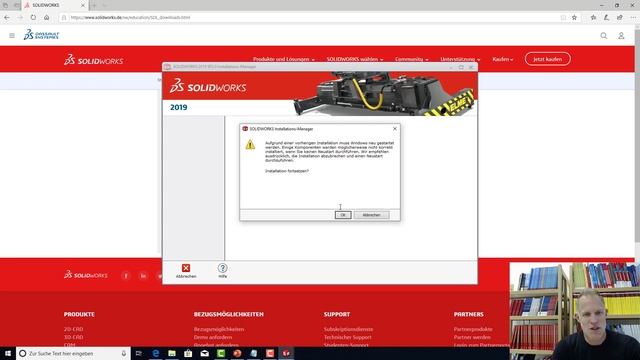Open the Mail app from the taskbar
The height and width of the screenshot is (360, 640).
pyautogui.click(x=204, y=353)
